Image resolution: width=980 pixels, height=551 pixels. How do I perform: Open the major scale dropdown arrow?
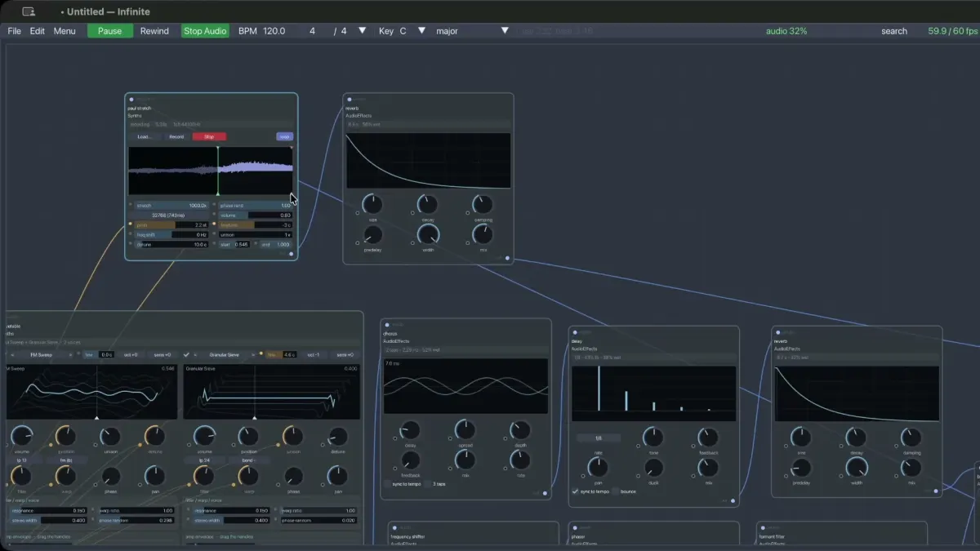[x=505, y=31]
